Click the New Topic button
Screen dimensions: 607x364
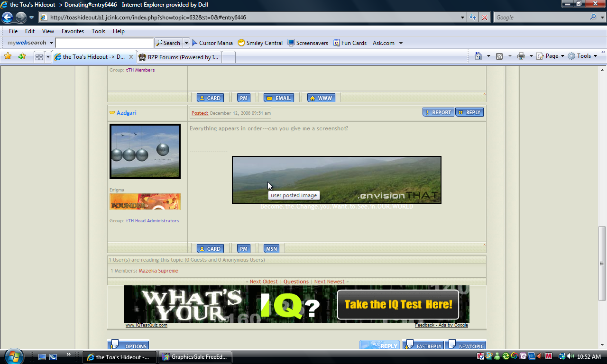click(x=465, y=346)
